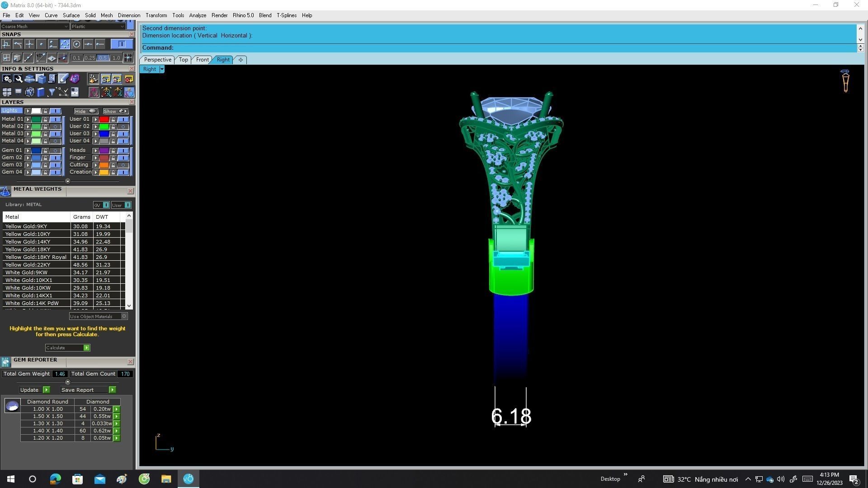This screenshot has width=868, height=488.
Task: Click the funnel filter icon
Action: (x=52, y=93)
